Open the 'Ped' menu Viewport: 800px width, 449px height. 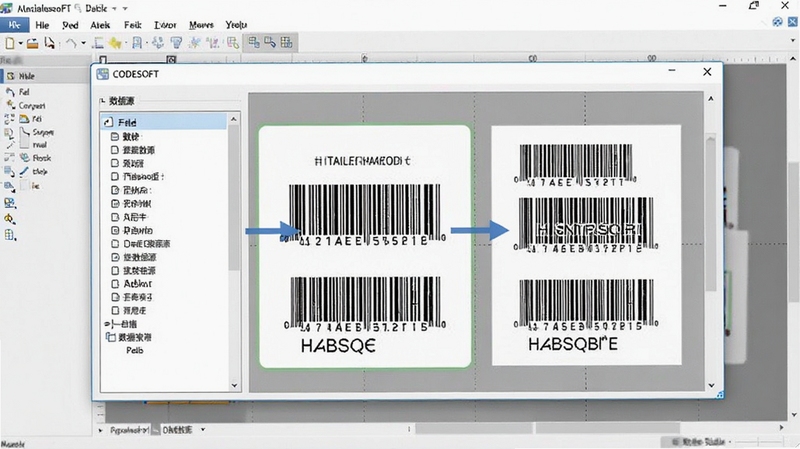pos(70,25)
